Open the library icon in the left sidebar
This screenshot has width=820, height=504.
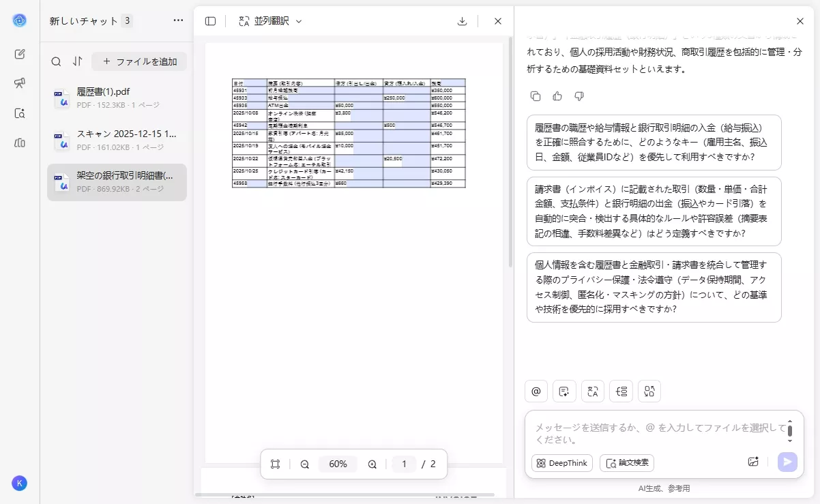point(20,143)
